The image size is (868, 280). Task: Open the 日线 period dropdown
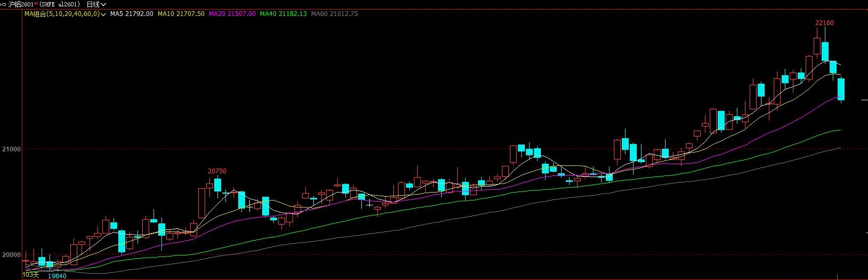[96, 4]
